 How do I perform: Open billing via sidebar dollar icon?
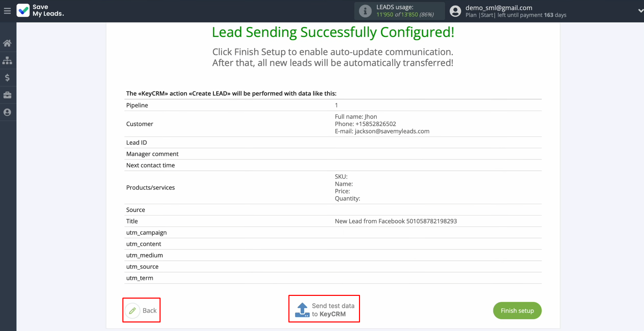[7, 78]
